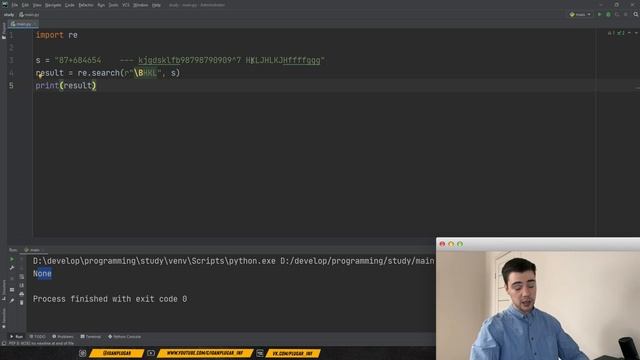Run main with top toolbar play button

(599, 14)
